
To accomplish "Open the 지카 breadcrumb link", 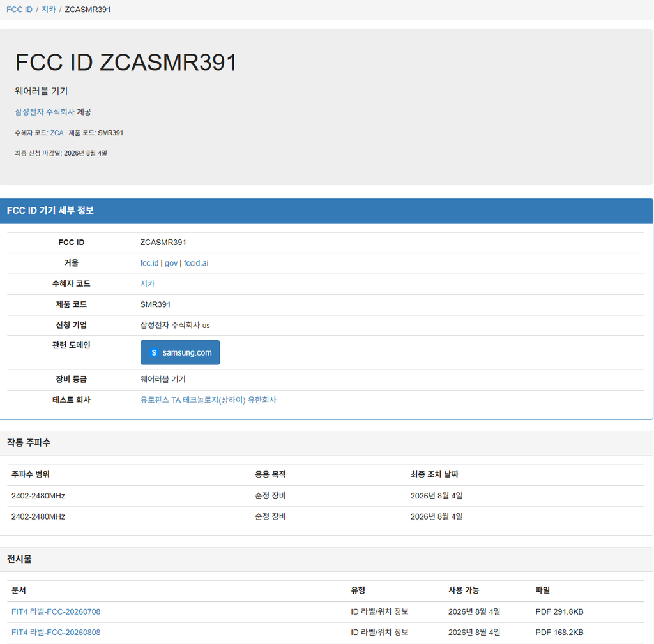I will (49, 10).
